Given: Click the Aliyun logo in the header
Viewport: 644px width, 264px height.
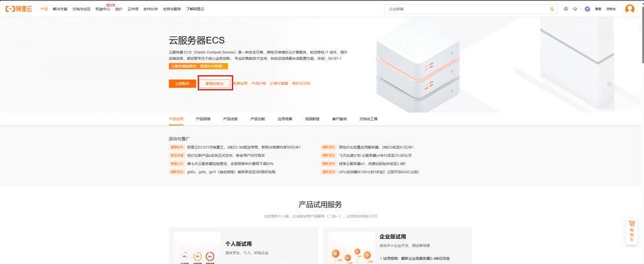Looking at the screenshot, I should pyautogui.click(x=18, y=9).
